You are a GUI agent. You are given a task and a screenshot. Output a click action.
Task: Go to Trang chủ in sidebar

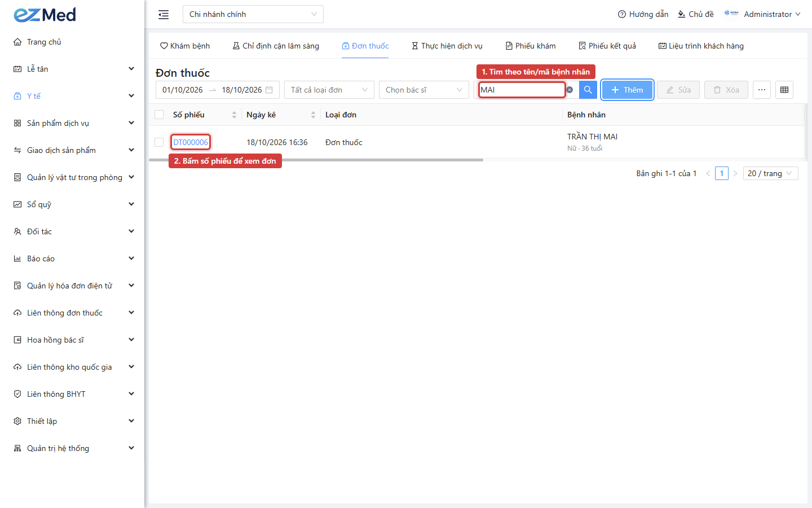click(73, 42)
